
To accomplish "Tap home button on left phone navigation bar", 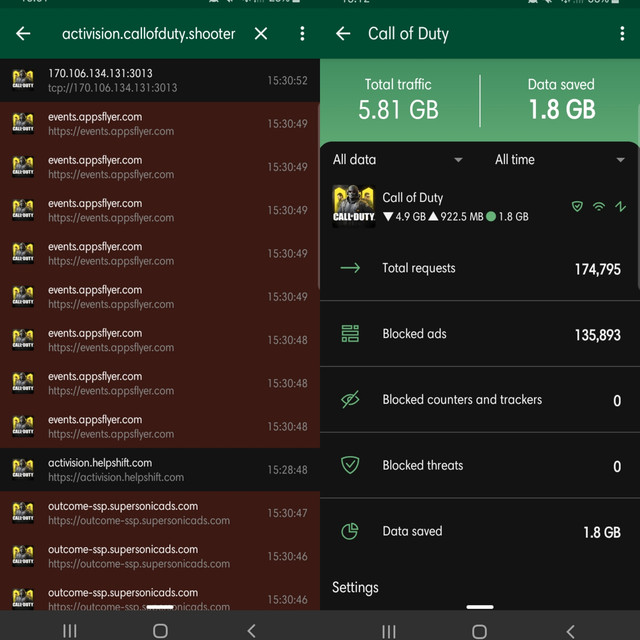I will [160, 631].
